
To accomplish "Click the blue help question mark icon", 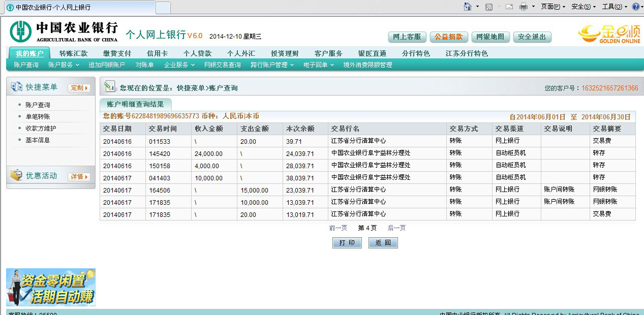I will tap(635, 7).
